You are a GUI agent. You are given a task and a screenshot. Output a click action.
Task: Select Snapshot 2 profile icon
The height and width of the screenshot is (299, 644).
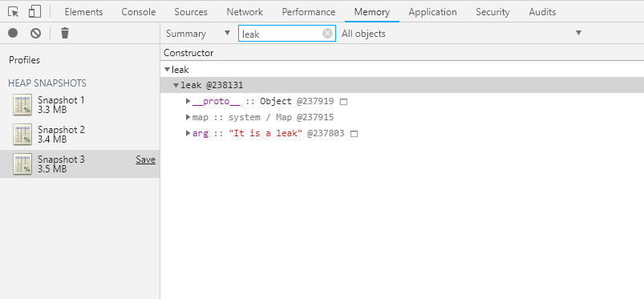tap(22, 135)
